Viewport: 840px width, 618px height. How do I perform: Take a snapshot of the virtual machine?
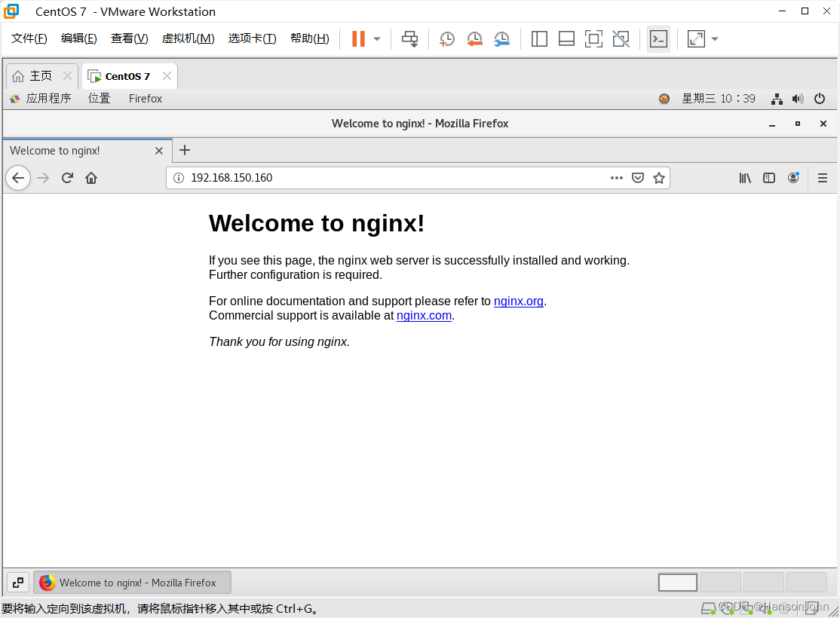(x=446, y=38)
